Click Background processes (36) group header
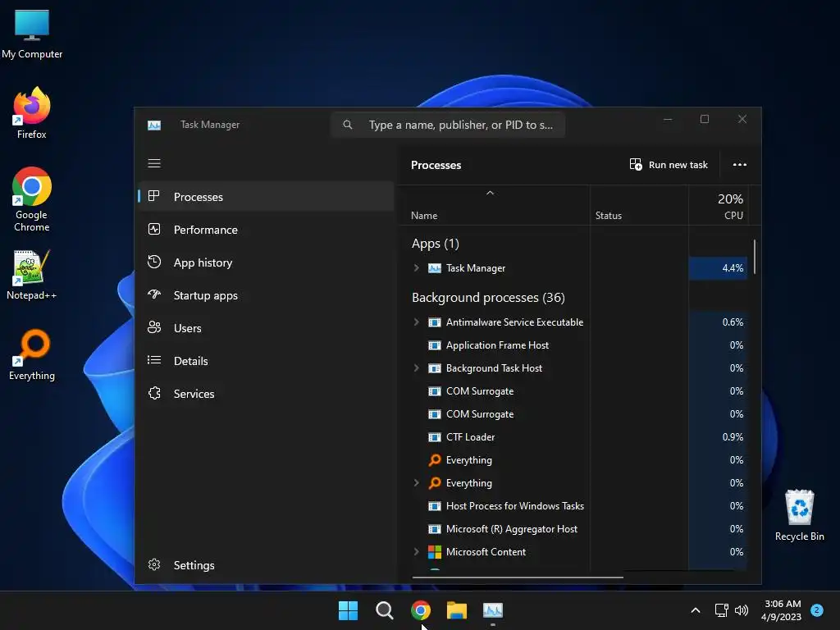Screen dimensions: 840x630 click(488, 297)
